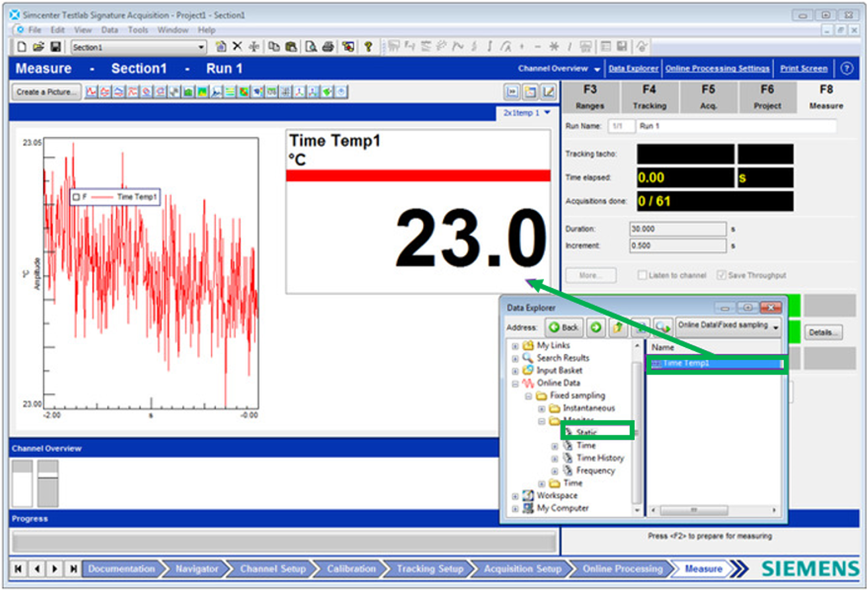868x590 pixels.
Task: Click the Copy toolbar icon
Action: 274,47
